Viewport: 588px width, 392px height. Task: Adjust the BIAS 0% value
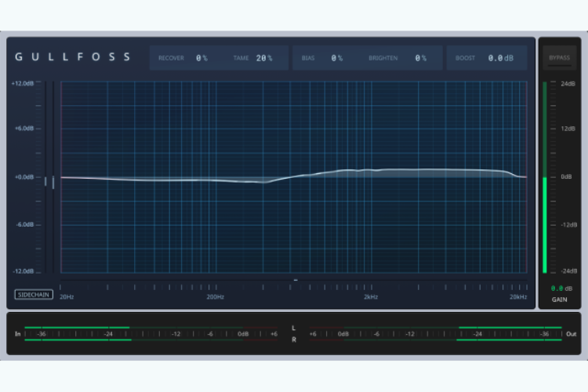337,58
